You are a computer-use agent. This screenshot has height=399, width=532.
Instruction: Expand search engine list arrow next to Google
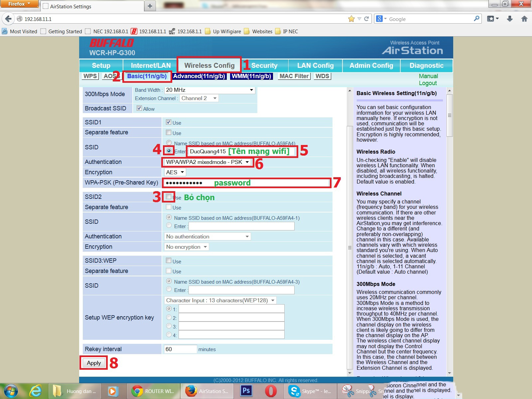pos(385,19)
